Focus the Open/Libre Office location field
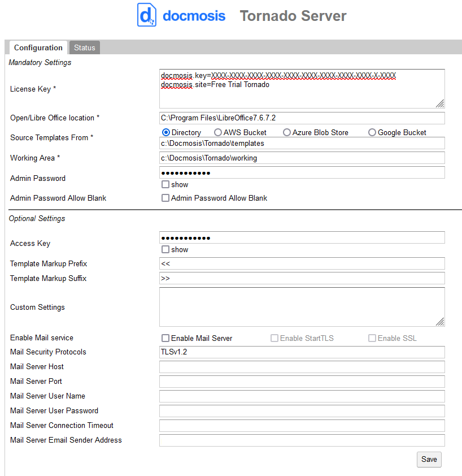Viewport: 462px width, 476px height. point(302,118)
